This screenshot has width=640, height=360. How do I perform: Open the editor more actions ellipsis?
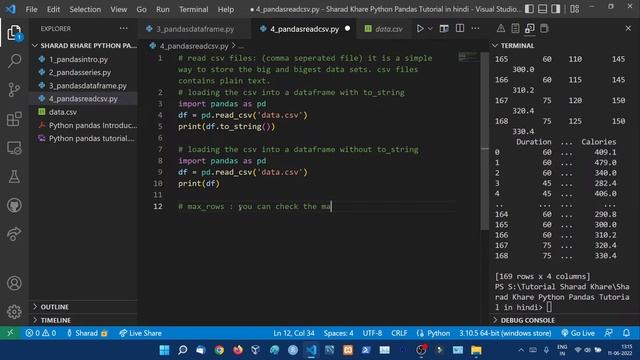pos(476,29)
